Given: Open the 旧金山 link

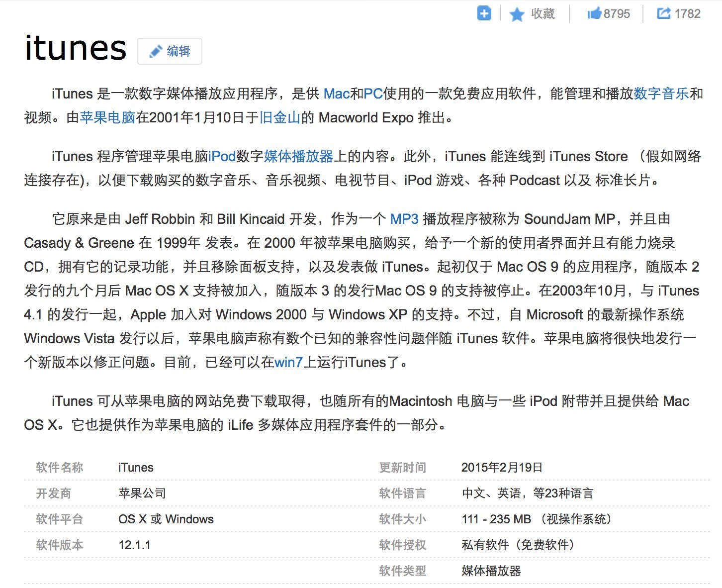Looking at the screenshot, I should (x=280, y=117).
